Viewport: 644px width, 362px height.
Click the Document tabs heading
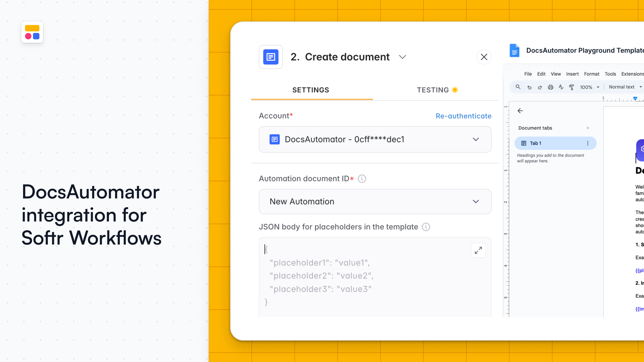535,128
